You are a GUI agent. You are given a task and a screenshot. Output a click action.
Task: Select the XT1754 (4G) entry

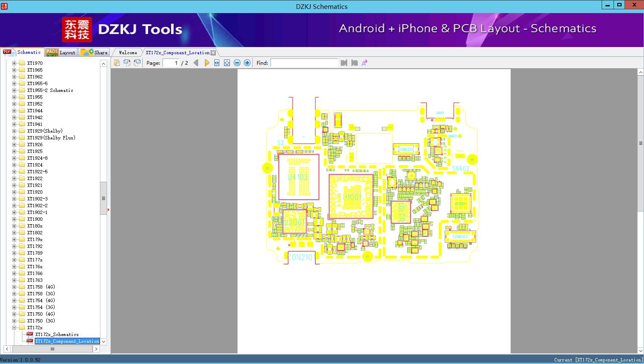point(41,300)
